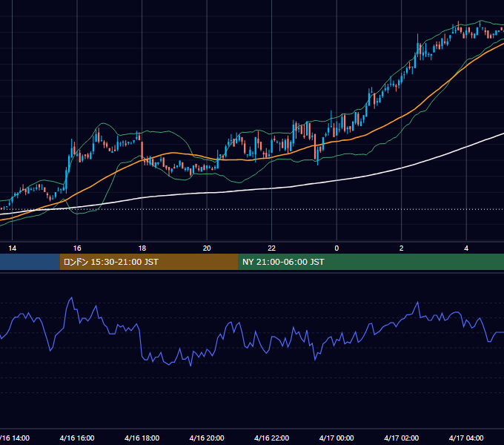
Task: Click the 4/16 16:00 time label
Action: point(77,438)
